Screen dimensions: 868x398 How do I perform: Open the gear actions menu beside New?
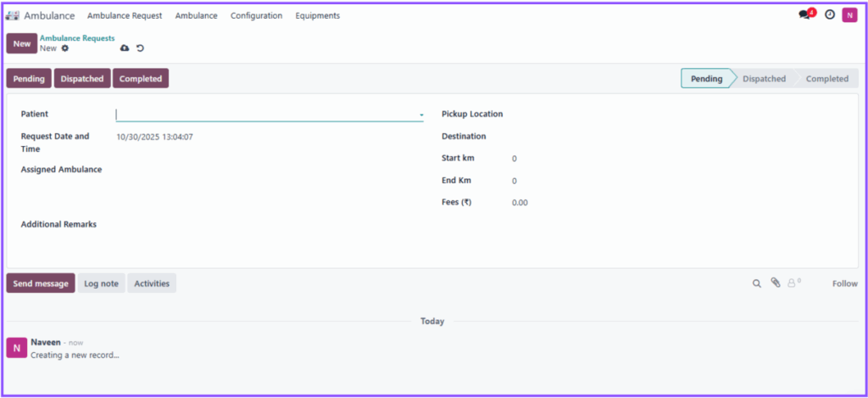65,48
